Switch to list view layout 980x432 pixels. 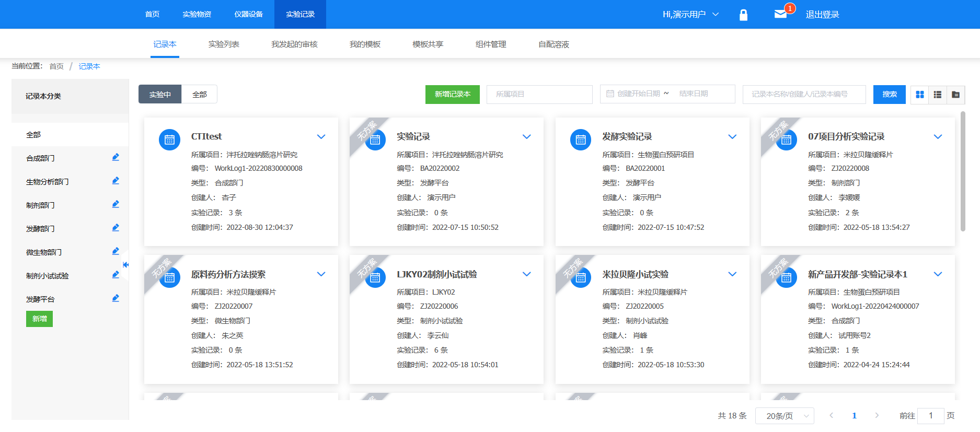[x=938, y=95]
